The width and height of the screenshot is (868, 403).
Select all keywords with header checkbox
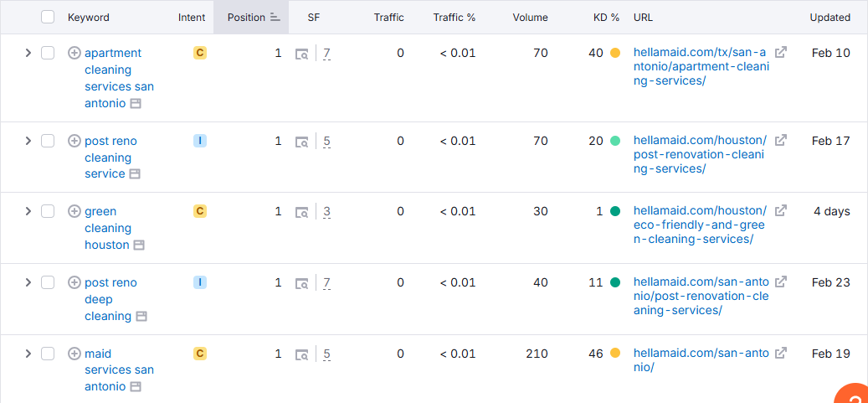48,17
